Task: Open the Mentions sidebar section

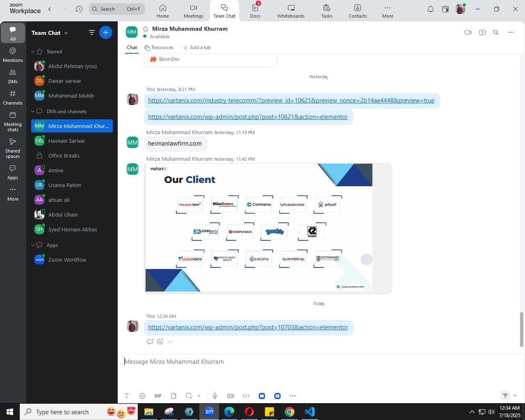Action: [13, 55]
